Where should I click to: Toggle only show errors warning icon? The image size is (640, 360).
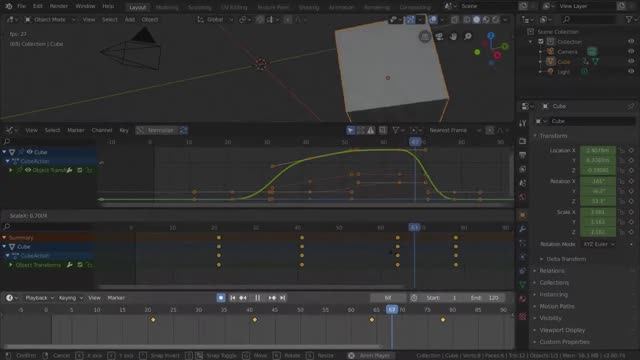point(370,130)
